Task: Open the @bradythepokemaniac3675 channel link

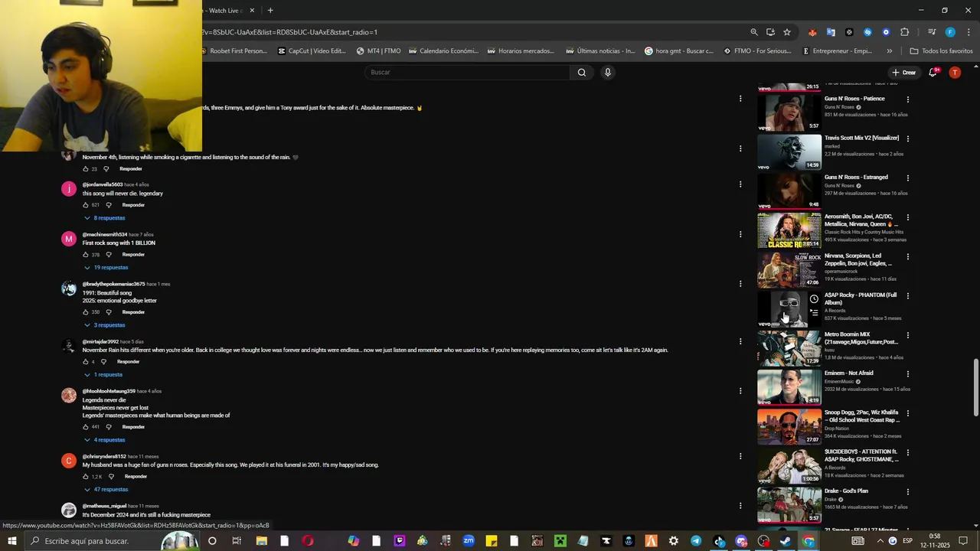Action: (113, 284)
